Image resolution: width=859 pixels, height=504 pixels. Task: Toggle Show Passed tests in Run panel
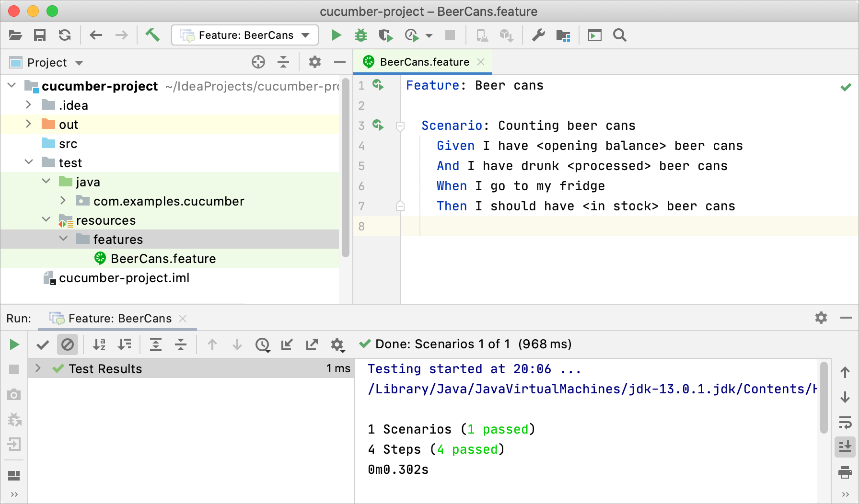42,344
